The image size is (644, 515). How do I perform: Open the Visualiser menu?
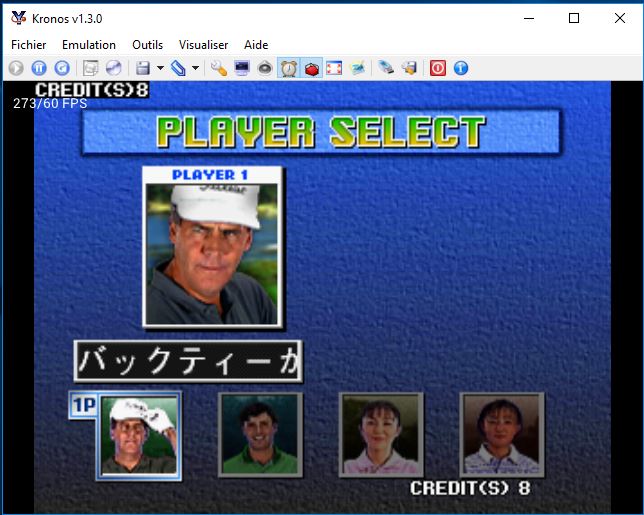[x=203, y=45]
